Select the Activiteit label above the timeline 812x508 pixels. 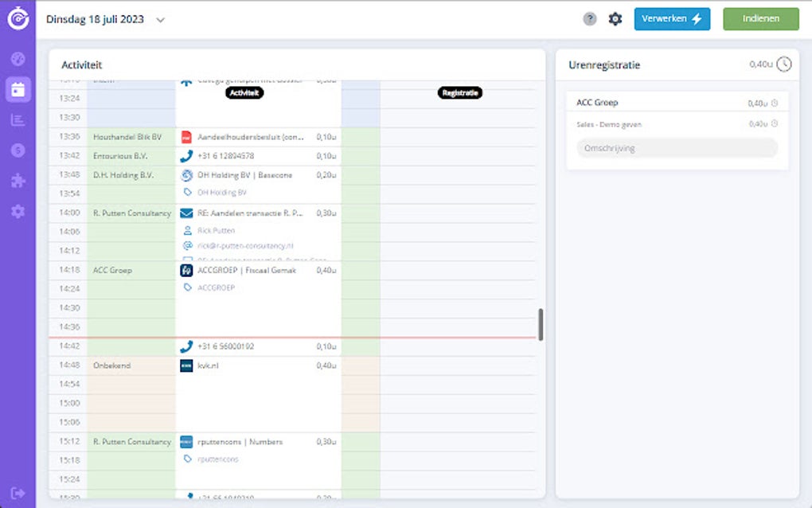(x=244, y=92)
